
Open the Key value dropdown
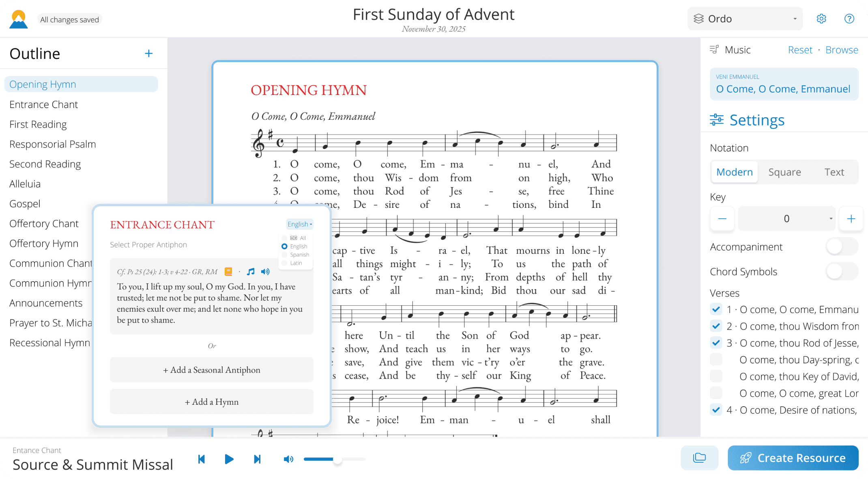coord(786,219)
